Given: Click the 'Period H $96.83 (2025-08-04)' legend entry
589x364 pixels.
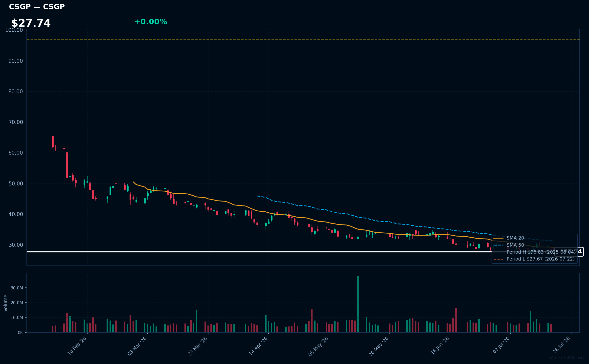Looking at the screenshot, I should pos(541,252).
